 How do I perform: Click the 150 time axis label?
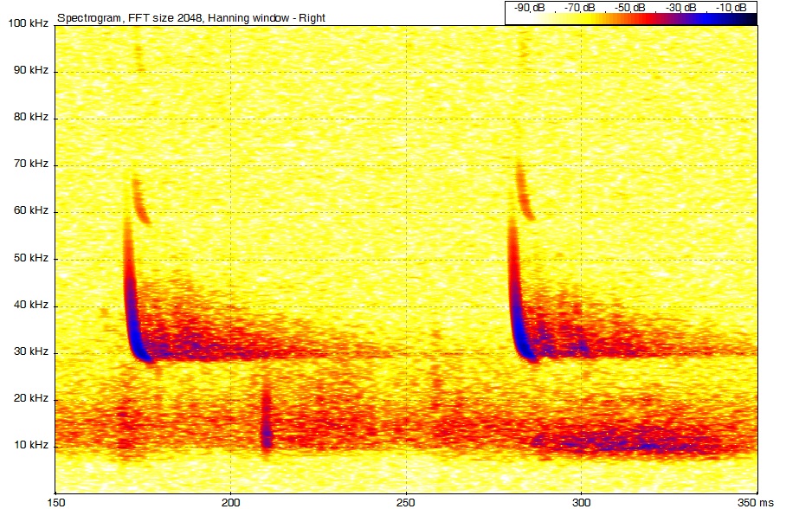56,503
